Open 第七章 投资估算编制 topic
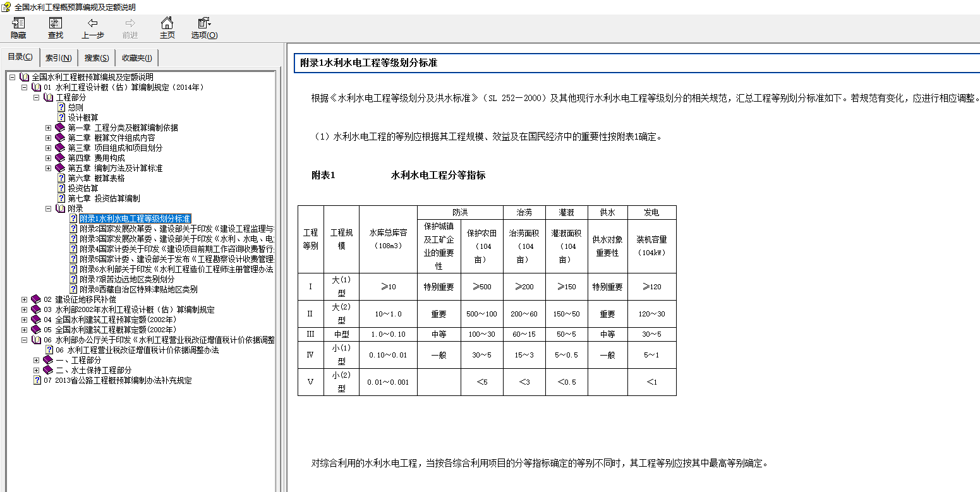This screenshot has width=980, height=492. 104,198
